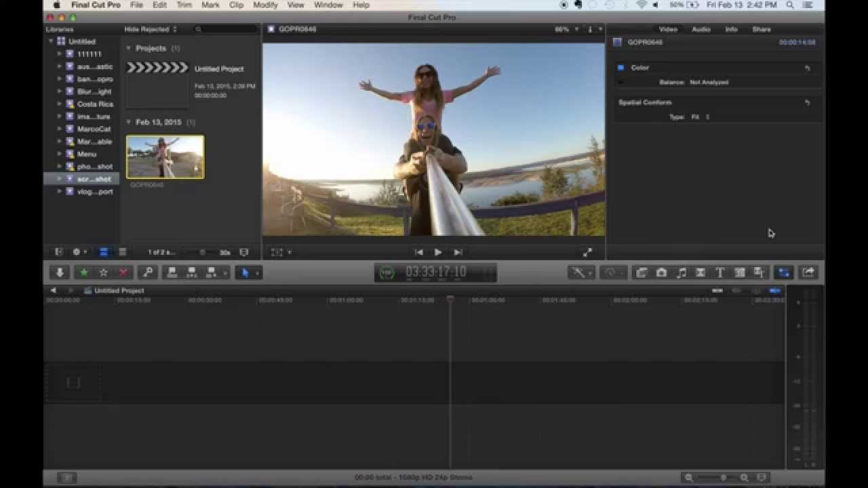This screenshot has width=868, height=488.
Task: Switch to the Share inspector tab
Action: pyautogui.click(x=761, y=29)
